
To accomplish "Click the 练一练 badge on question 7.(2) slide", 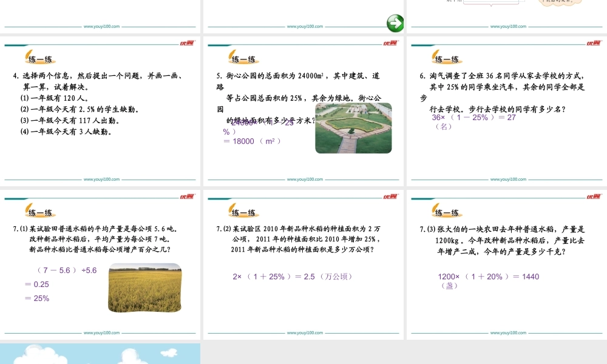I will pyautogui.click(x=243, y=212).
